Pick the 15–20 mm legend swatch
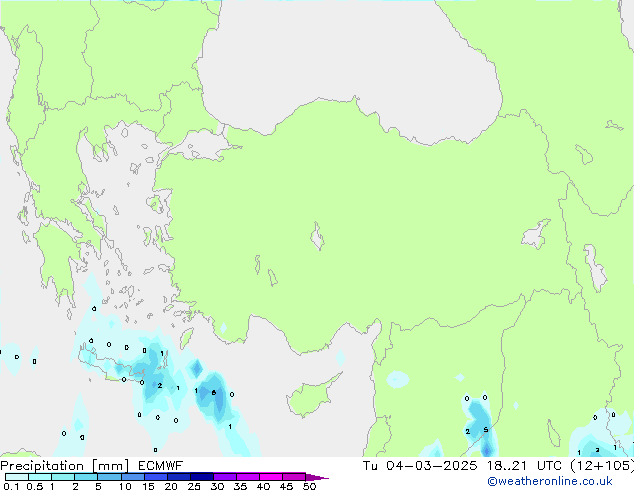This screenshot has height=490, width=634. 156,477
